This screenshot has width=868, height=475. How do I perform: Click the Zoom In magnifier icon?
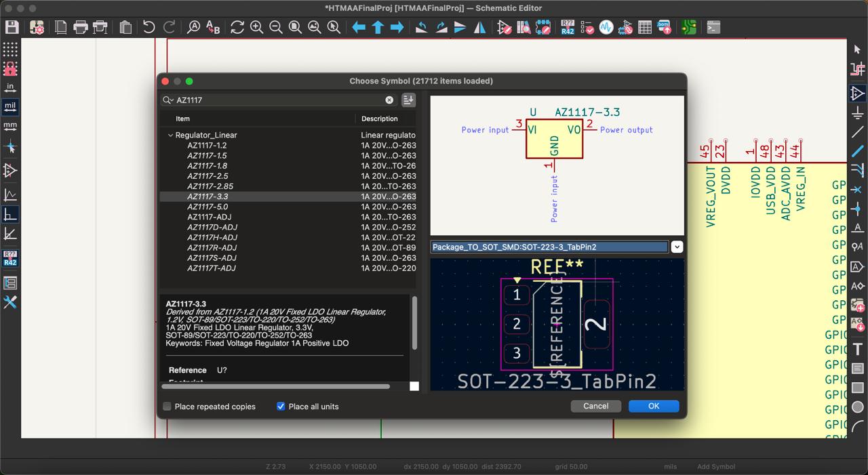256,27
